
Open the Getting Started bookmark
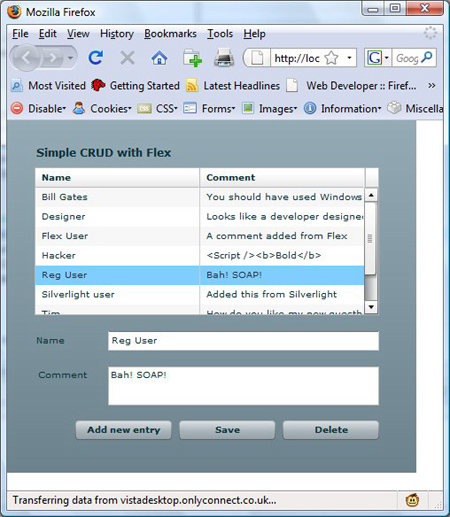click(135, 86)
